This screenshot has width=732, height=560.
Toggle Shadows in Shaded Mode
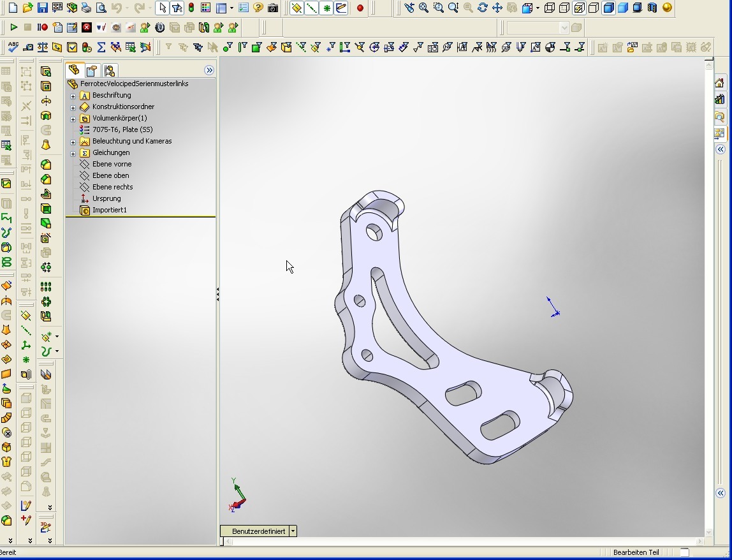click(x=638, y=8)
